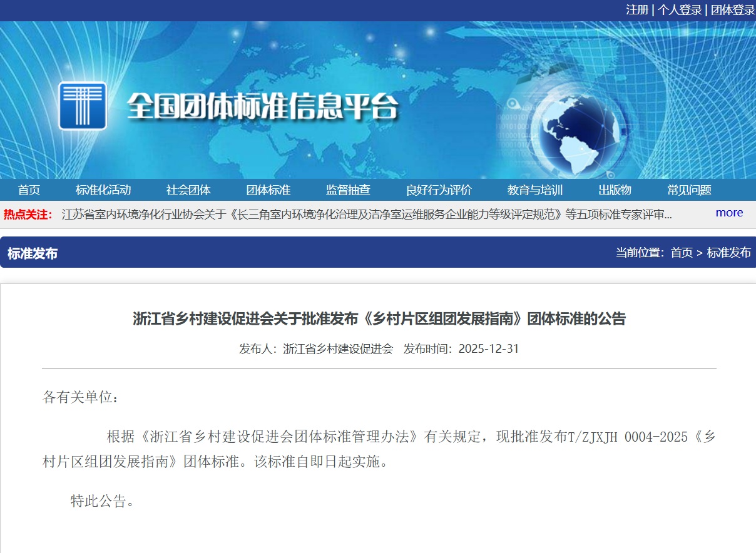Go to 个人登录 personal login
This screenshot has height=553, width=756.
click(x=679, y=10)
